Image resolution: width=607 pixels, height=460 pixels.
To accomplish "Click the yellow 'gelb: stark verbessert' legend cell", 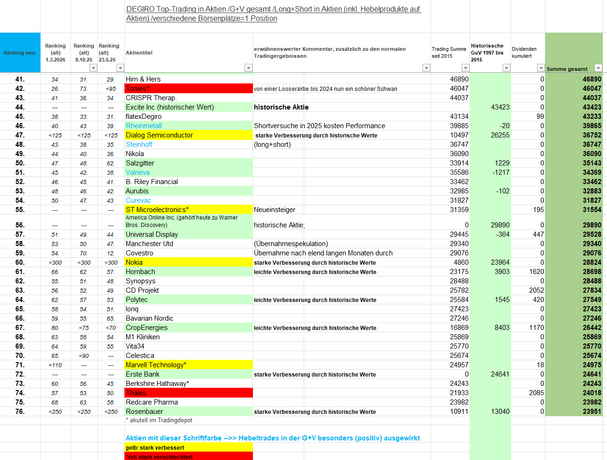I will (189, 447).
